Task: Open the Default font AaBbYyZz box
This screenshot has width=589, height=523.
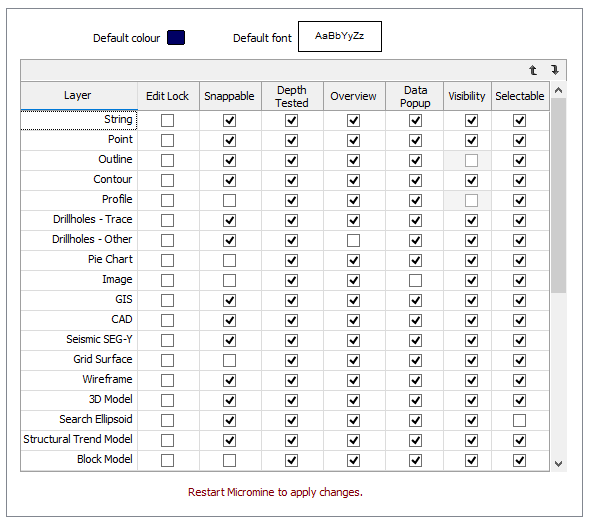Action: pyautogui.click(x=340, y=36)
